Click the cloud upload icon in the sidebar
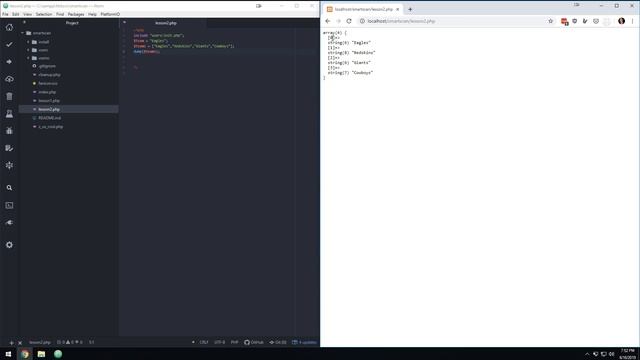 tap(9, 79)
